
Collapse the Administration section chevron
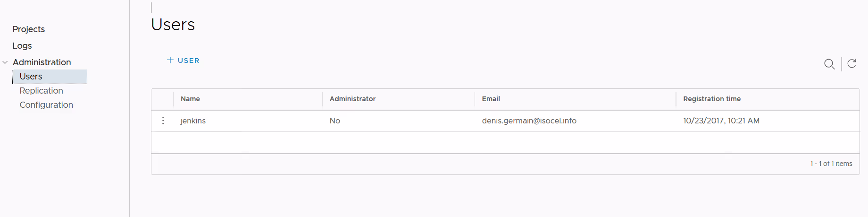(x=5, y=62)
